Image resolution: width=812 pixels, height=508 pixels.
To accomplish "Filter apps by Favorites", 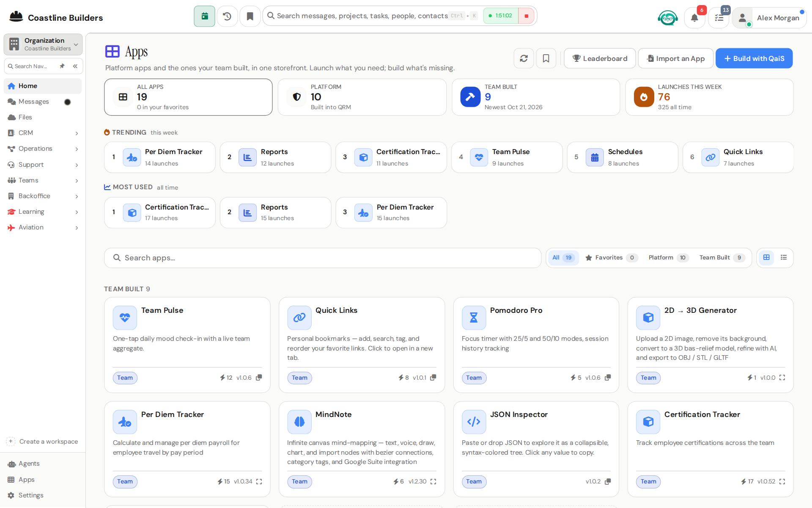I will (611, 257).
